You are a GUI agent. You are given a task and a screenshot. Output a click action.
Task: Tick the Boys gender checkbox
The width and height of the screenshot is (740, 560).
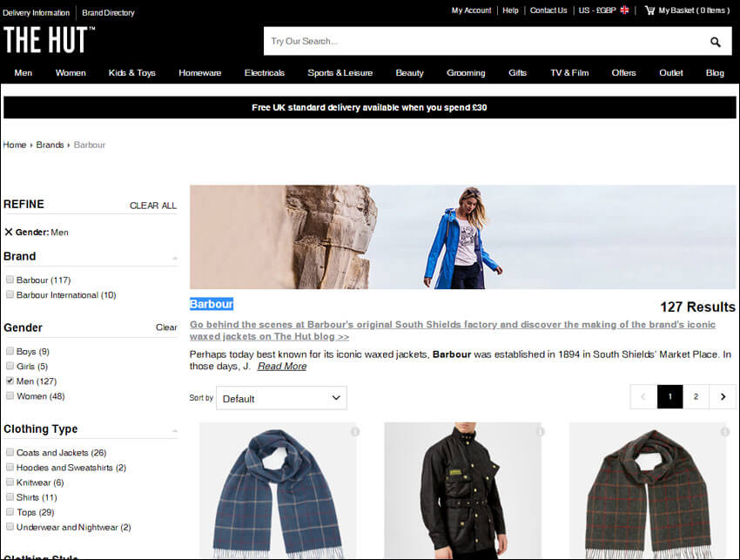10,351
